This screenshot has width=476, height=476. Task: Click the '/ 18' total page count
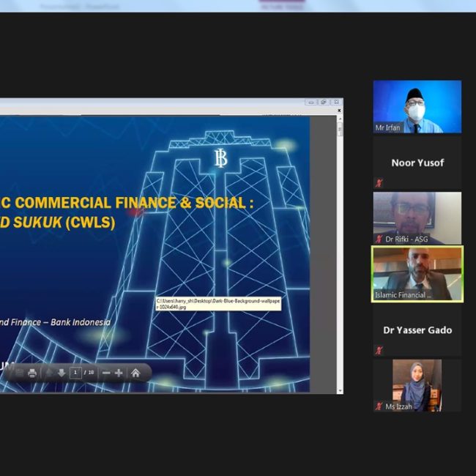pos(89,373)
